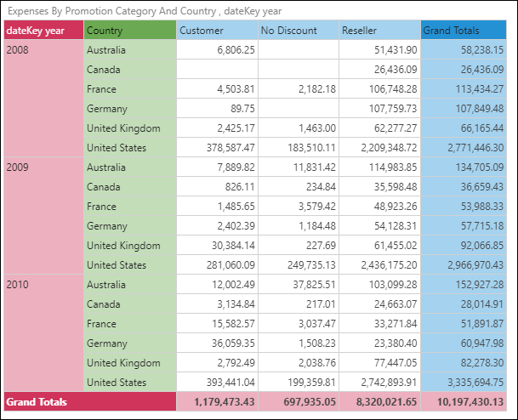Click the bottom Grand Totals row label

(x=37, y=401)
